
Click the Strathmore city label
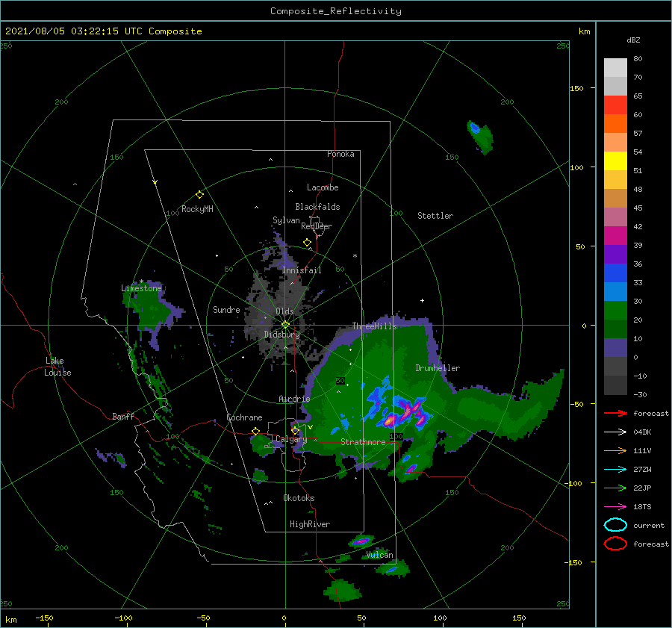363,442
